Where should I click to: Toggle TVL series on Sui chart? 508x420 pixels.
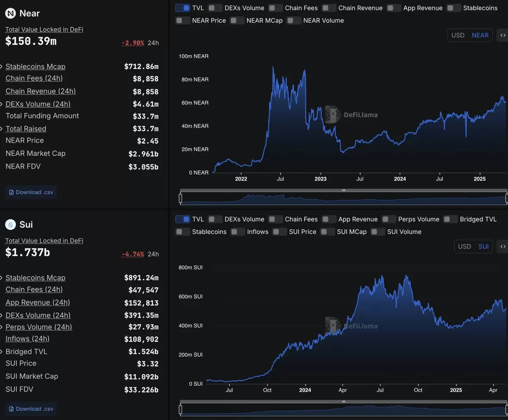pos(182,219)
